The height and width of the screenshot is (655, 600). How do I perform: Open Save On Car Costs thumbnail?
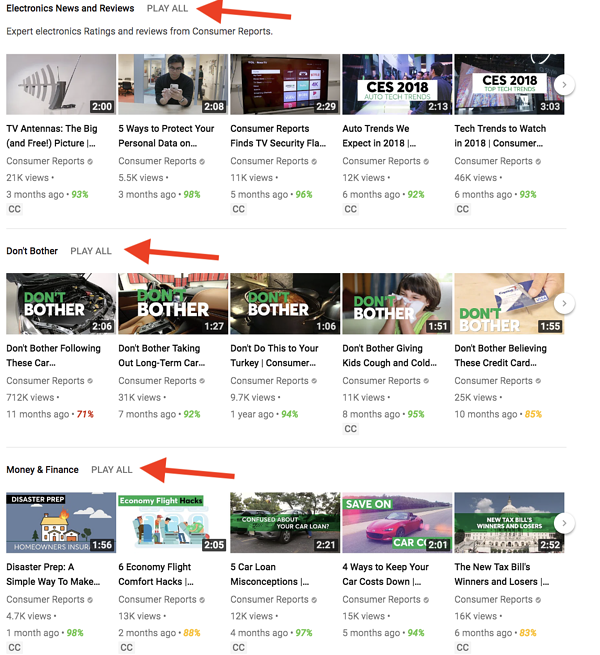[x=397, y=523]
